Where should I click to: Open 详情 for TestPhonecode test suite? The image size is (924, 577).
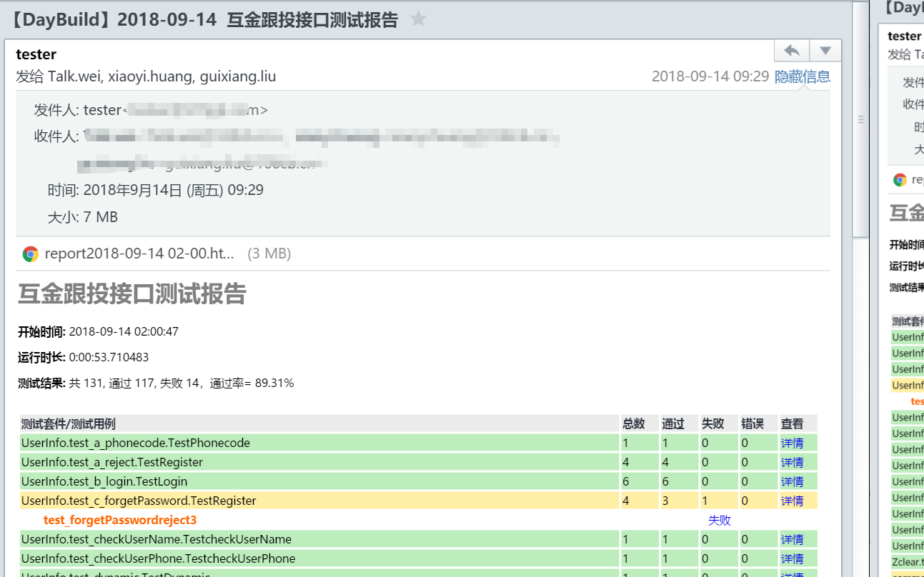point(794,443)
